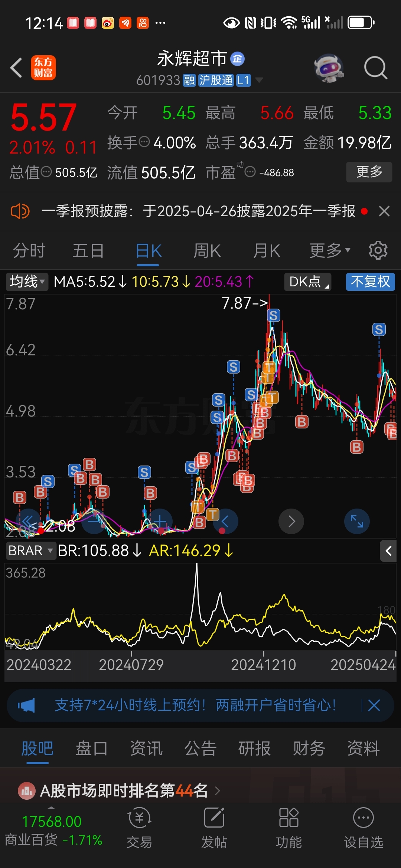Tap the info icon next to 换手

coord(144,142)
